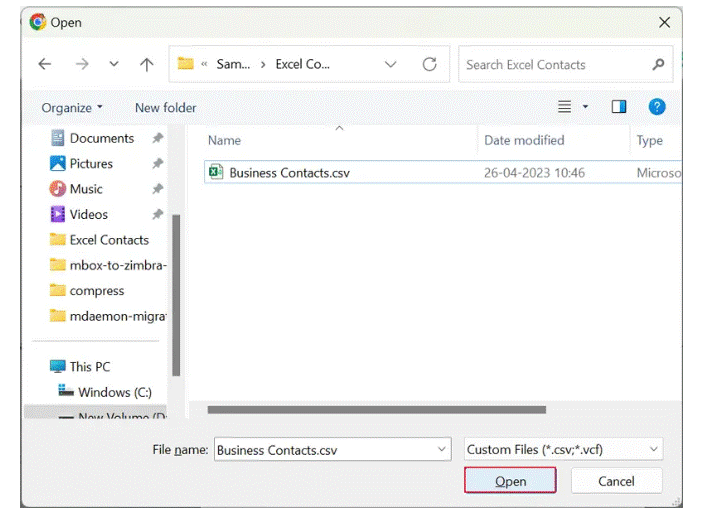Go back using the back arrow
Screen dimensions: 702x517
tap(45, 64)
